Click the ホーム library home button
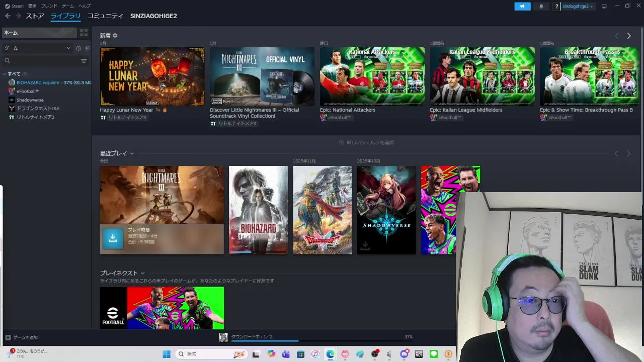644x362 pixels. coord(39,33)
